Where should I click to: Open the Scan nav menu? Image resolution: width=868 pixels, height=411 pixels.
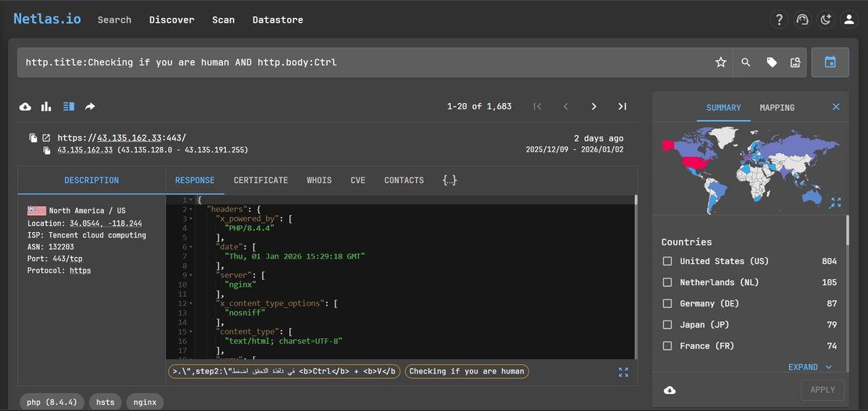click(223, 20)
